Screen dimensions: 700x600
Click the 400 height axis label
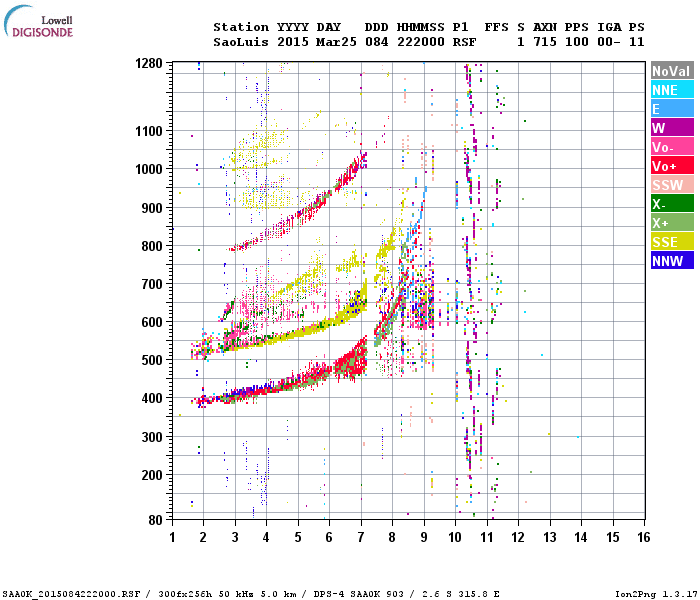pos(152,398)
